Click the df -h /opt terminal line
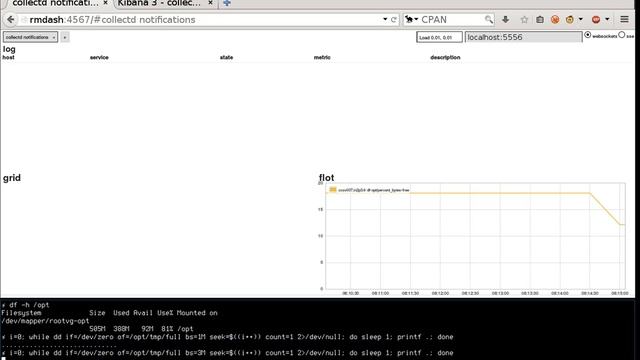Viewport: 640px width, 360px height. coord(25,305)
